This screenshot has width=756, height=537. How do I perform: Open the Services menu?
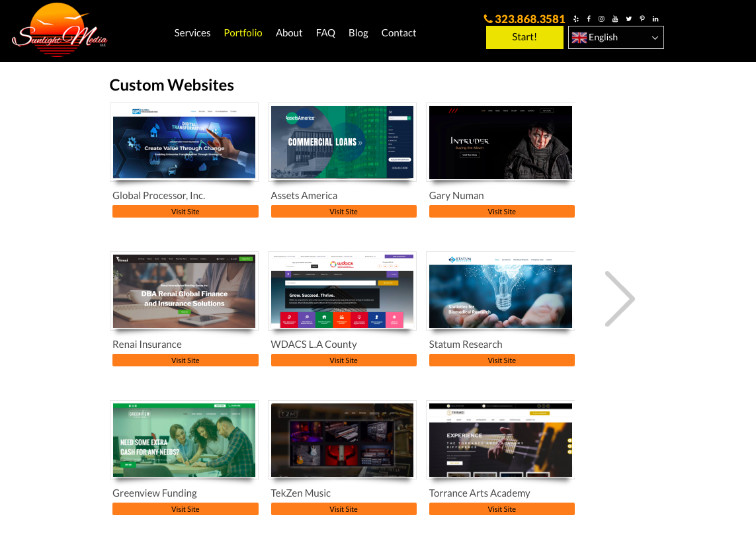[192, 33]
